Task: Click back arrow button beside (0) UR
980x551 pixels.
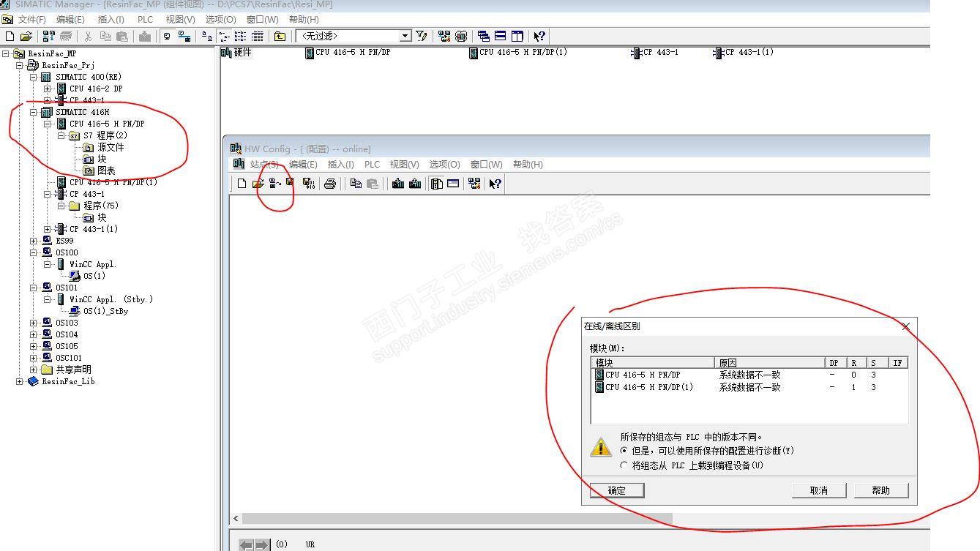Action: (247, 545)
